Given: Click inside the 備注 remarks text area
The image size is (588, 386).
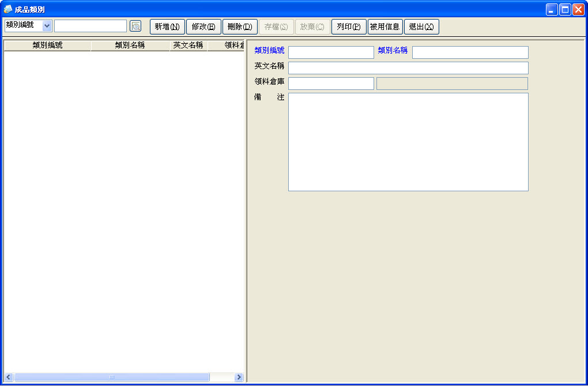Looking at the screenshot, I should [x=408, y=142].
